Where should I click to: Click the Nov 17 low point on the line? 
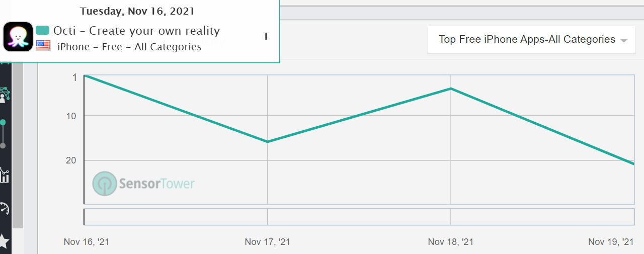(267, 142)
